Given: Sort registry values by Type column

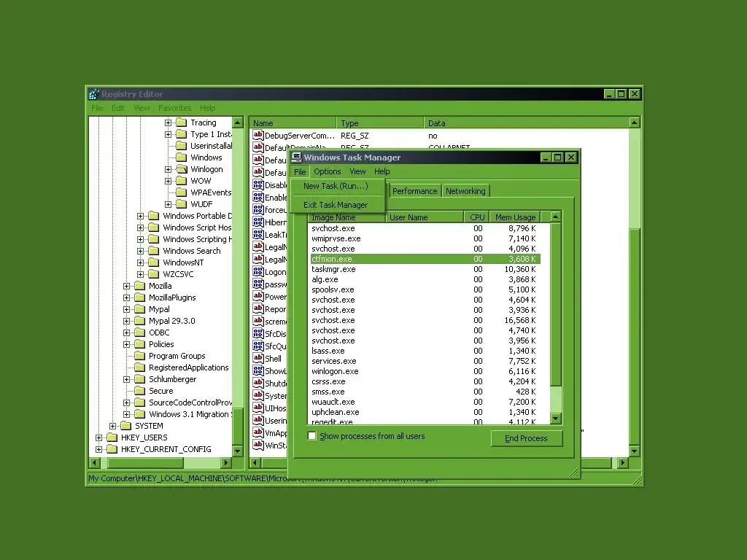Looking at the screenshot, I should coord(380,122).
